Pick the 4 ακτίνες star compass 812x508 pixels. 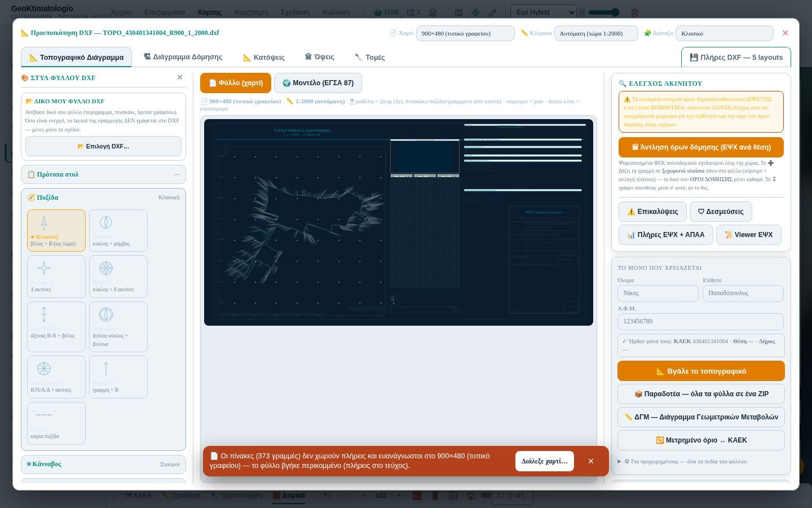click(56, 277)
